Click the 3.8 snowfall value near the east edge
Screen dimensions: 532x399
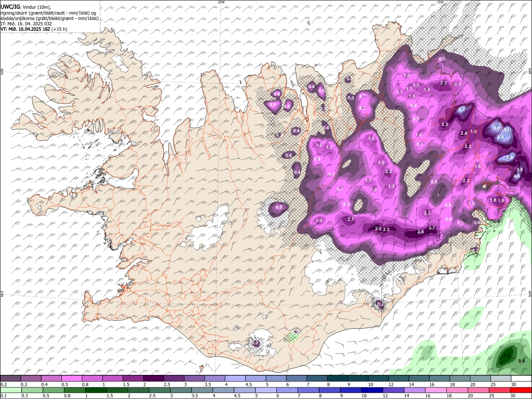pyautogui.click(x=520, y=170)
